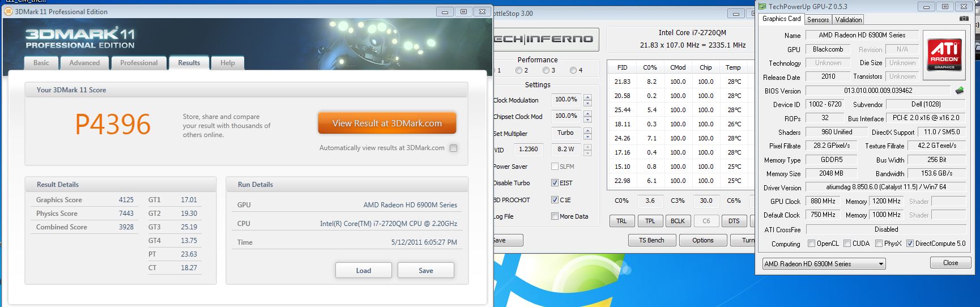The image size is (980, 307).
Task: Open the Validation tab in GPU-Z
Action: (849, 20)
